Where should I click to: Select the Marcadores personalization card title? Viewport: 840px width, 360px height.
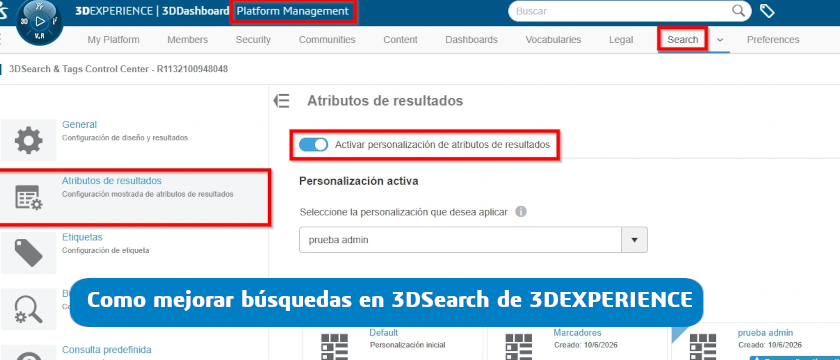(x=577, y=333)
